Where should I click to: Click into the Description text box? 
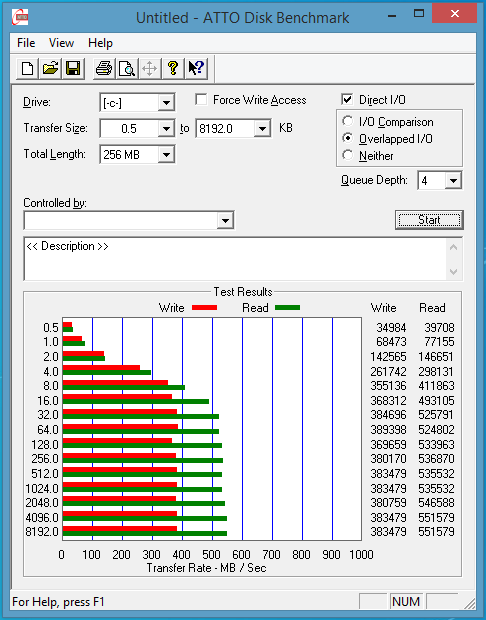pos(236,259)
